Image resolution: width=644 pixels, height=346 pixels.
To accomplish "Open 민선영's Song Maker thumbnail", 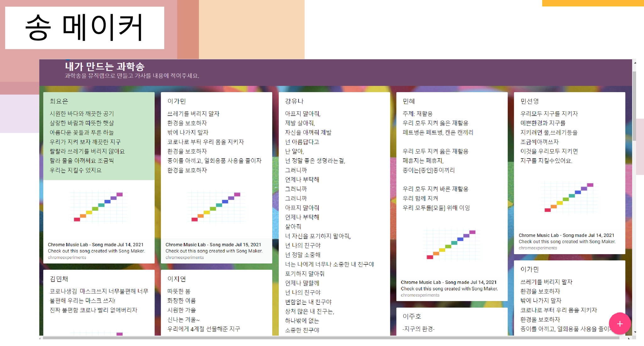I will pyautogui.click(x=569, y=198).
